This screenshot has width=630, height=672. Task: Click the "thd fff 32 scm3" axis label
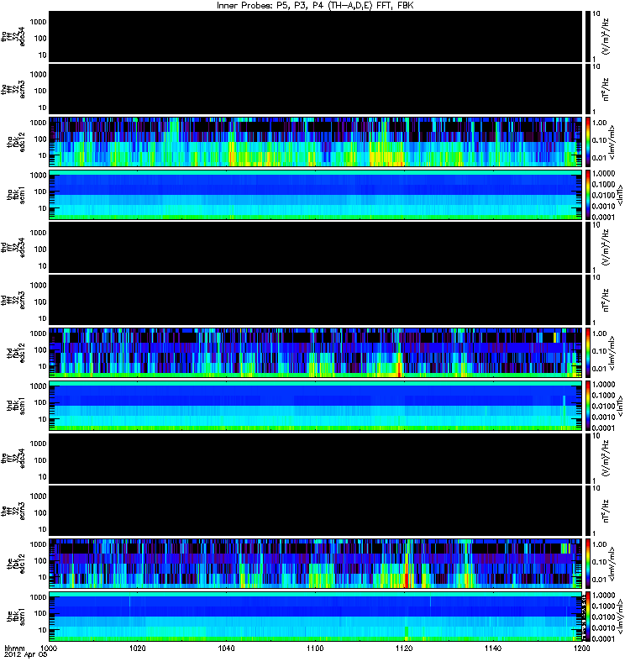[13, 300]
